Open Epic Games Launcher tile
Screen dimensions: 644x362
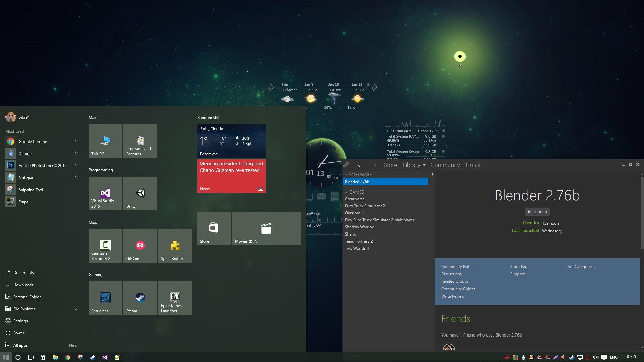click(175, 298)
